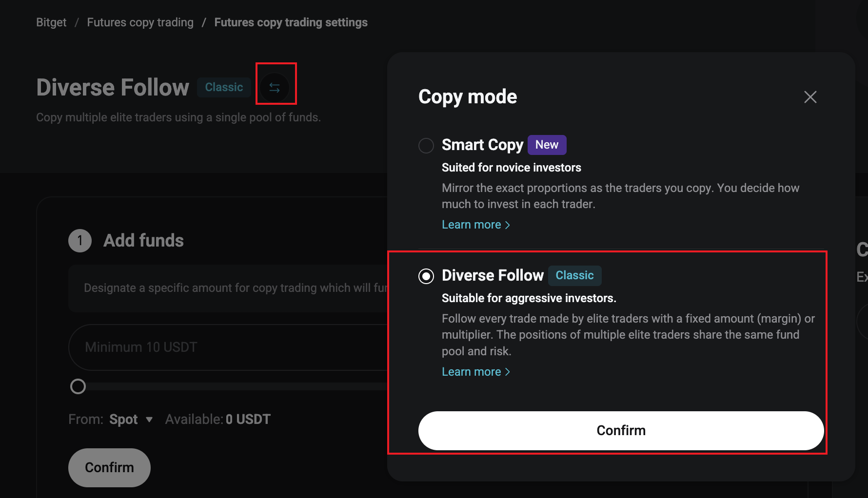Screen dimensions: 868x498
Task: Click Futures copy trading settings breadcrumb
Action: [x=291, y=22]
